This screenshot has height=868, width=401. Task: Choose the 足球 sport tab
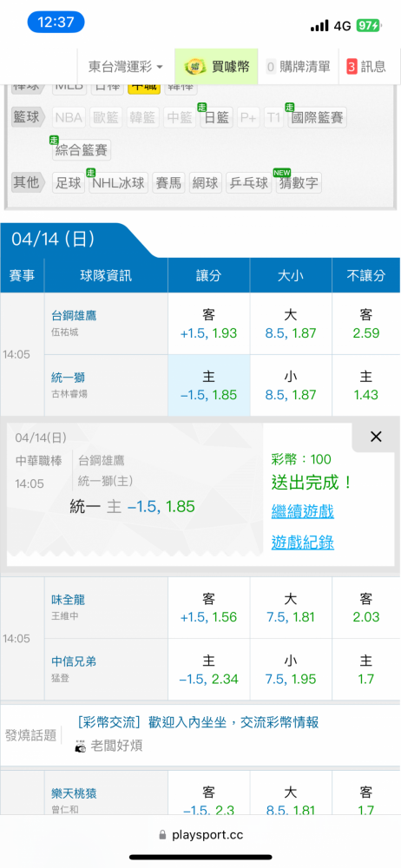[x=69, y=182]
